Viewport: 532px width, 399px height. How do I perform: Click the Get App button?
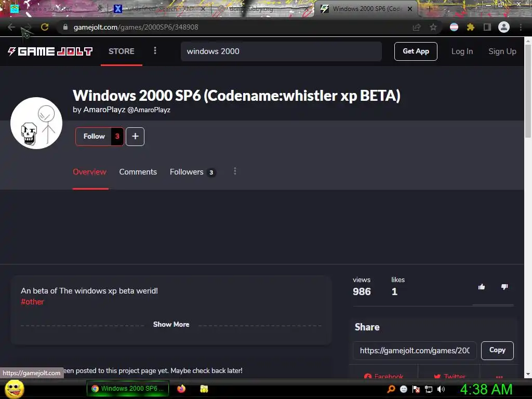pyautogui.click(x=416, y=51)
